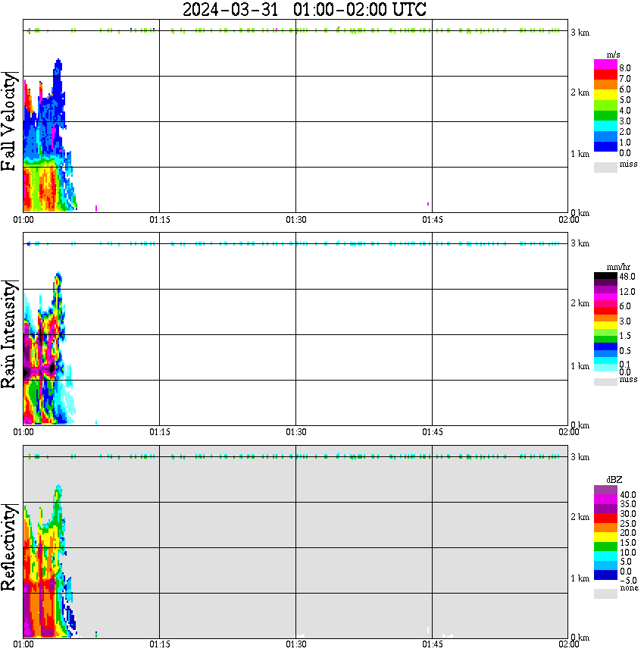Viewport: 644px width, 658px height.
Task: Click the Reflectivity axis label
Action: click(x=9, y=547)
